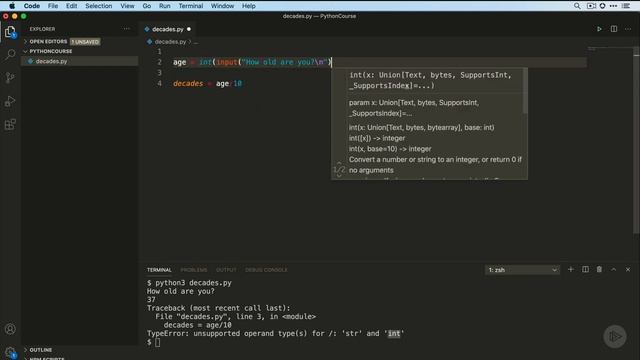Screen dimensions: 640x360
Task: Click the editor vertical scrollbar
Action: coord(636,141)
